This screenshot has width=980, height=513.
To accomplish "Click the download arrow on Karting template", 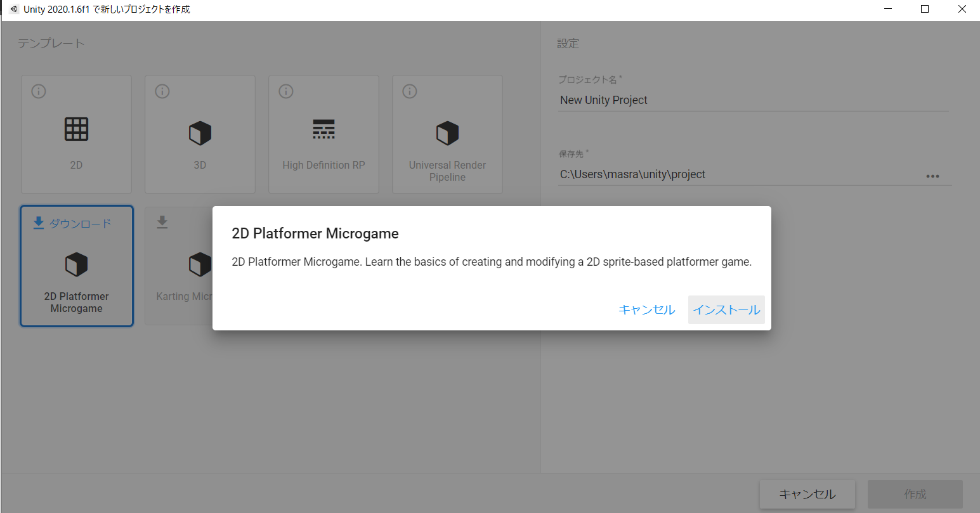I will [x=162, y=223].
